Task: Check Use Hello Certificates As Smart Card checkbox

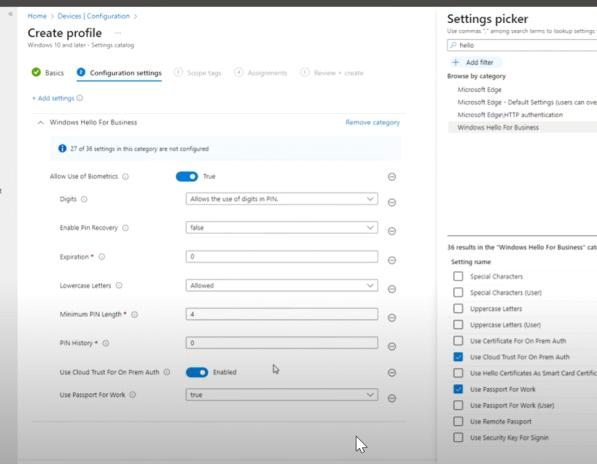Action: tap(458, 373)
